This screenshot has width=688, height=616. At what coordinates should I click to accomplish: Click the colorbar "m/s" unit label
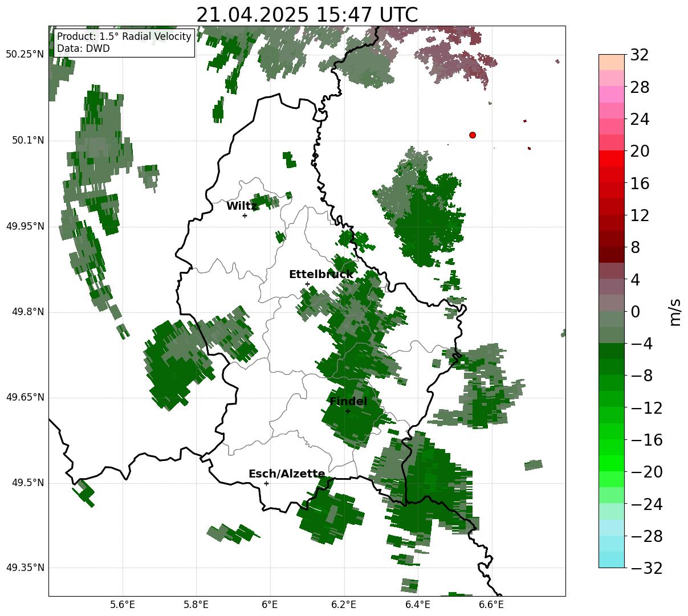[675, 312]
